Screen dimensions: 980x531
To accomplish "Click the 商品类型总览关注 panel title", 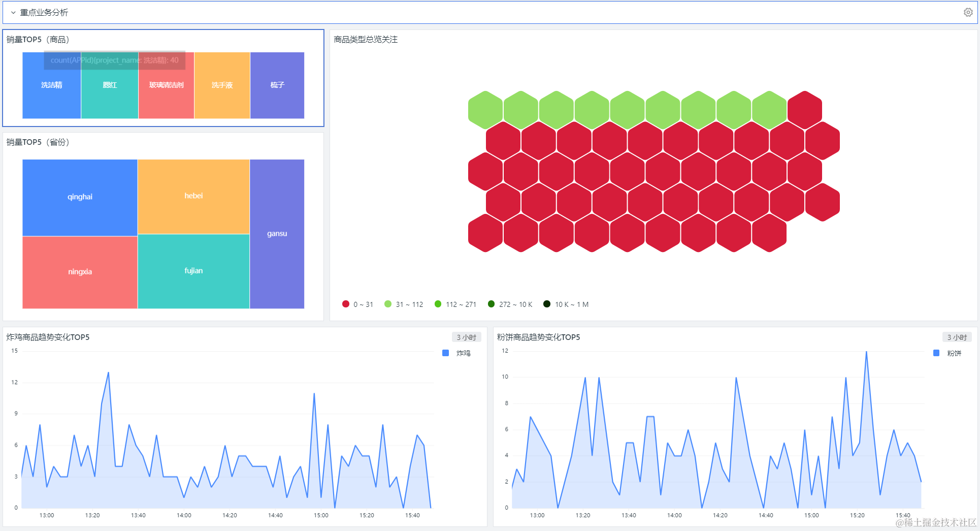I will pyautogui.click(x=366, y=40).
